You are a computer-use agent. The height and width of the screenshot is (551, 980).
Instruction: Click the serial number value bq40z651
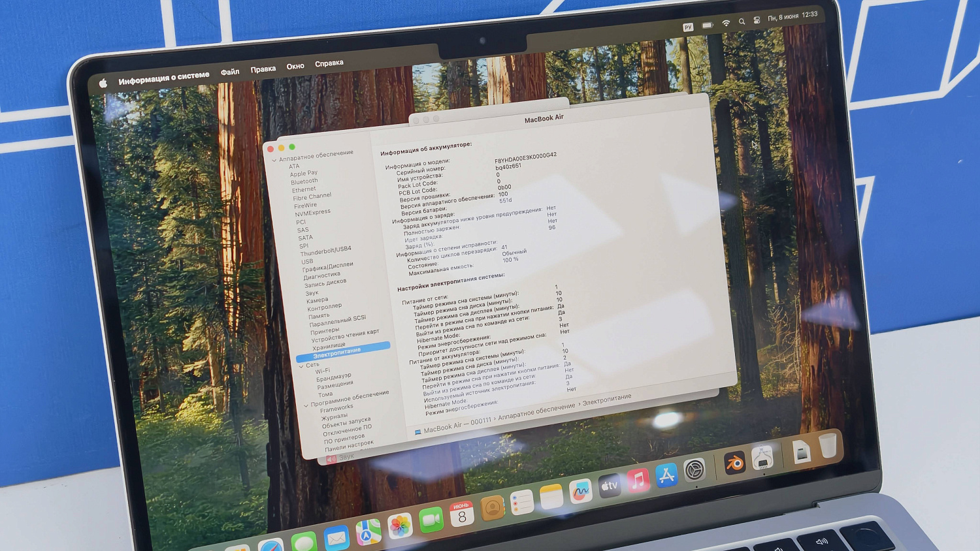[508, 166]
